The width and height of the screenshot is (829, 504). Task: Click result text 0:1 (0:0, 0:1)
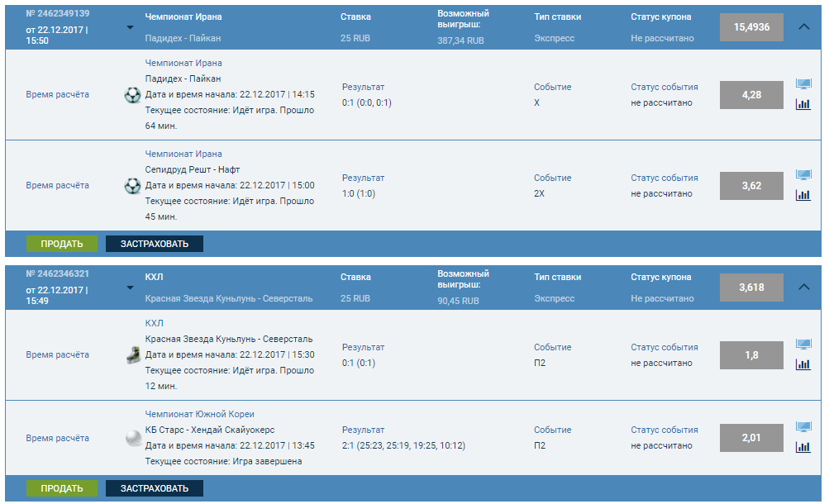[366, 102]
